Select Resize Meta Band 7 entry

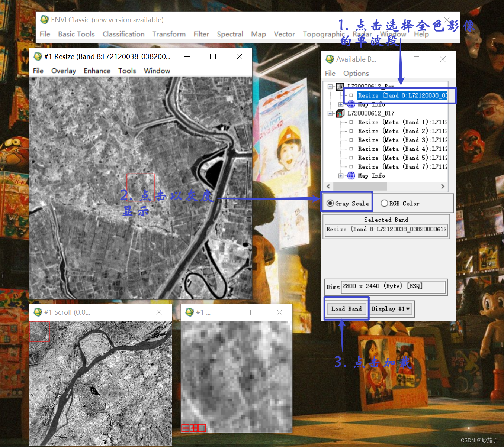[402, 167]
